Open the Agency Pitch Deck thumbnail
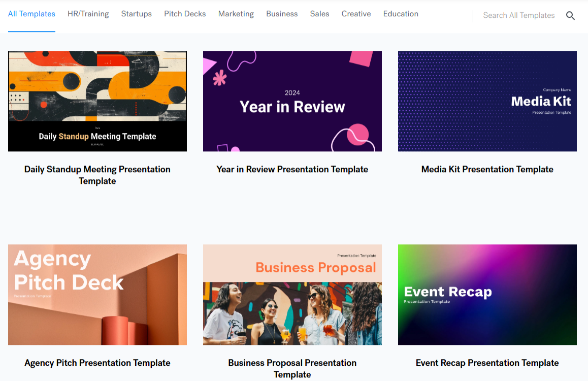 97,295
